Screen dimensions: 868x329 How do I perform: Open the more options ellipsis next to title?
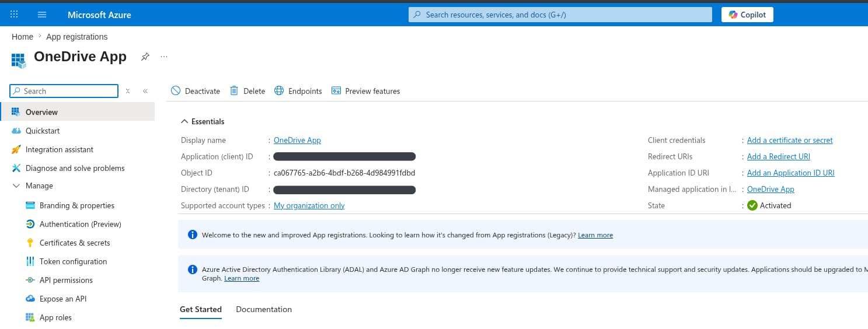click(164, 57)
